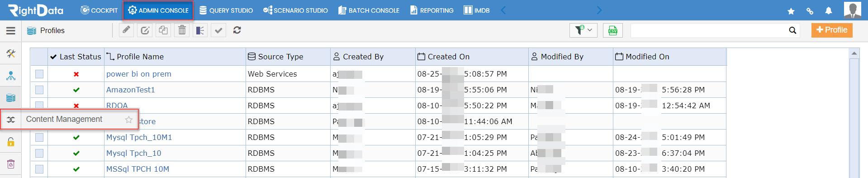Check the box for power bi on prem
This screenshot has width=868, height=178.
click(x=39, y=74)
